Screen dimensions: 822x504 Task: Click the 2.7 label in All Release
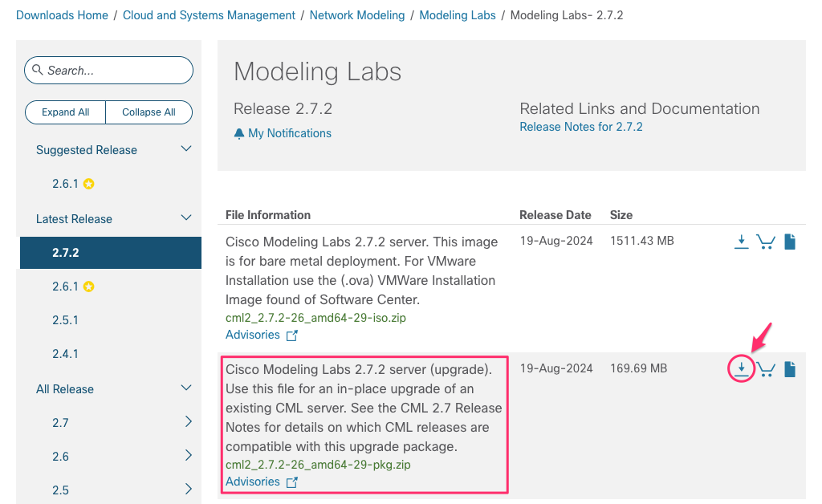click(x=60, y=423)
